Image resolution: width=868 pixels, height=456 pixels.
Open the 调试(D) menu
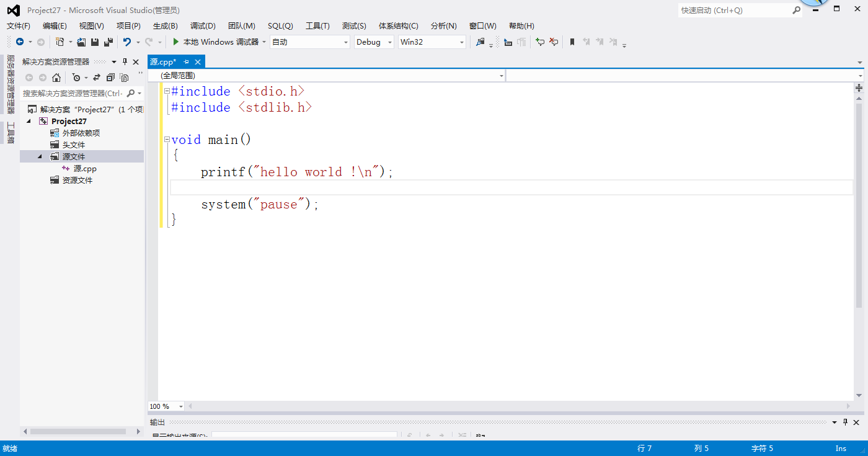coord(203,25)
